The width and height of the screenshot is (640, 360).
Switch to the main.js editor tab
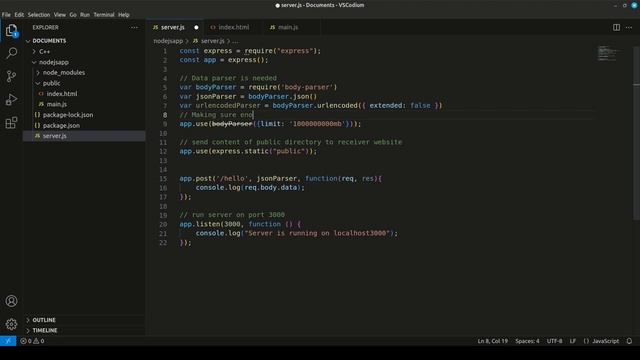288,27
